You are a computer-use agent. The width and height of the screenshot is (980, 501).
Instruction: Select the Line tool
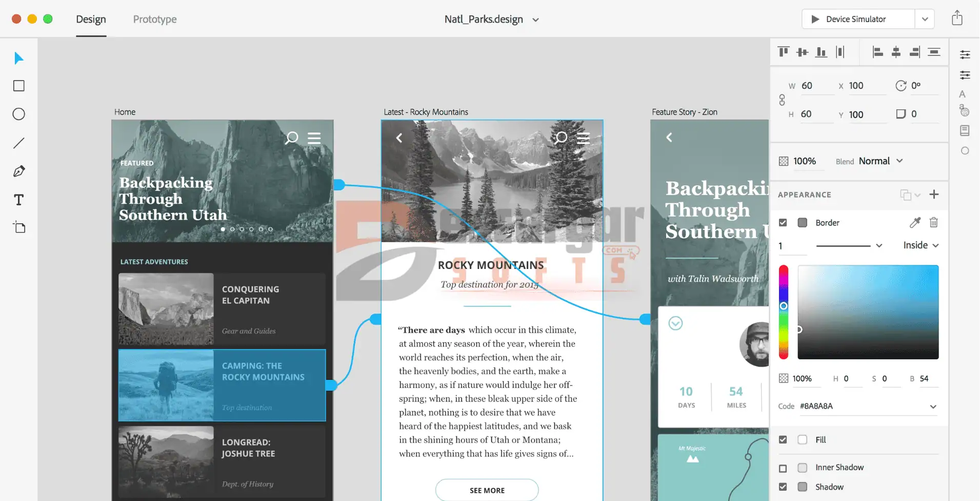pyautogui.click(x=19, y=143)
